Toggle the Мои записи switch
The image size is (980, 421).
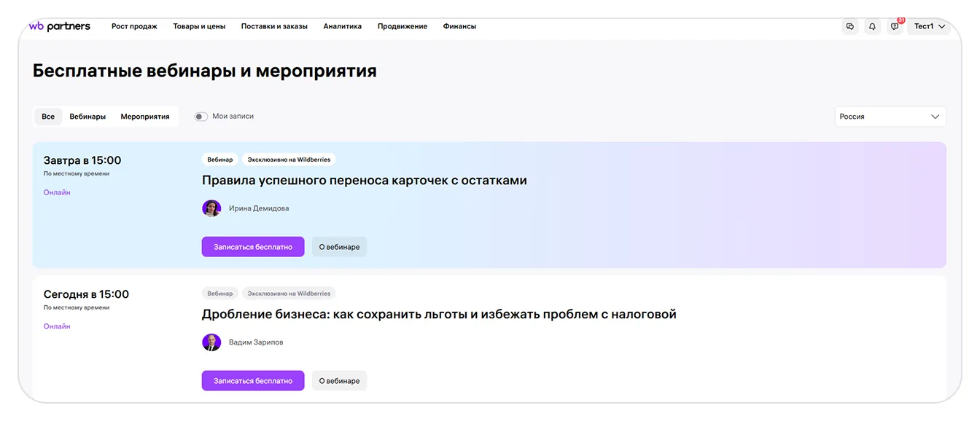coord(201,117)
